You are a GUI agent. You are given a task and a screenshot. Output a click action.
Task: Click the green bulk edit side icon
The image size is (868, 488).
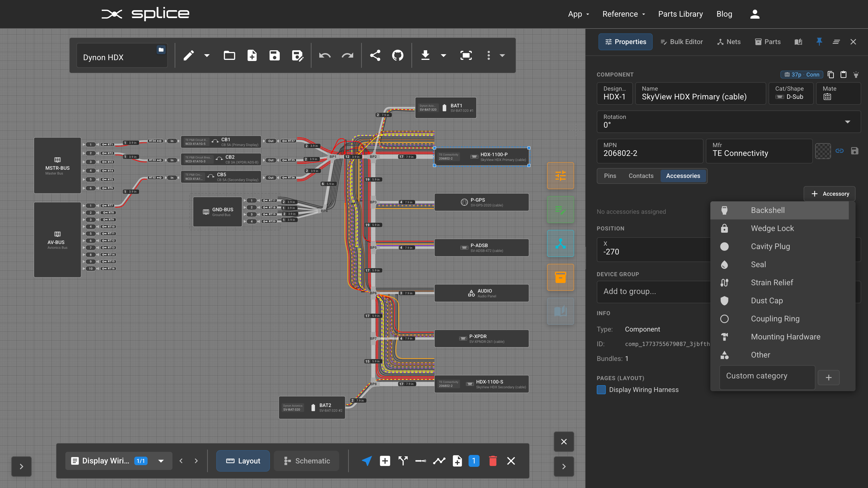(560, 210)
